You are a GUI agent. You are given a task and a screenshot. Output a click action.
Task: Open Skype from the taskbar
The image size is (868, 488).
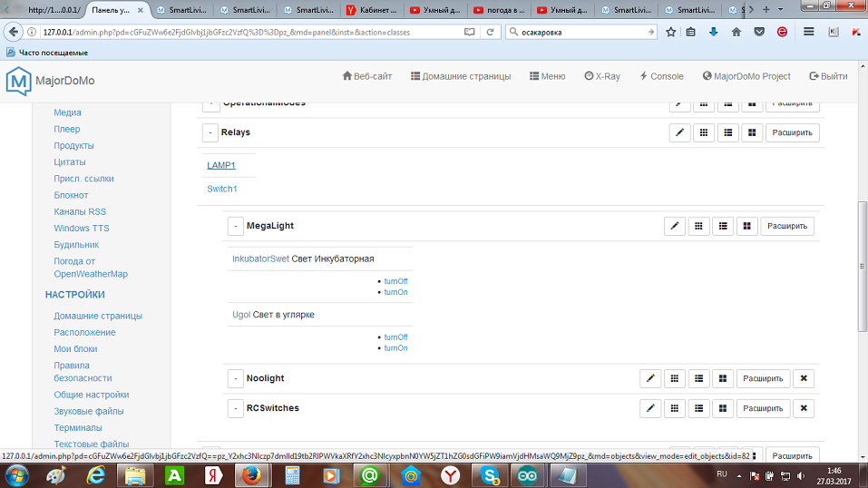[x=490, y=476]
